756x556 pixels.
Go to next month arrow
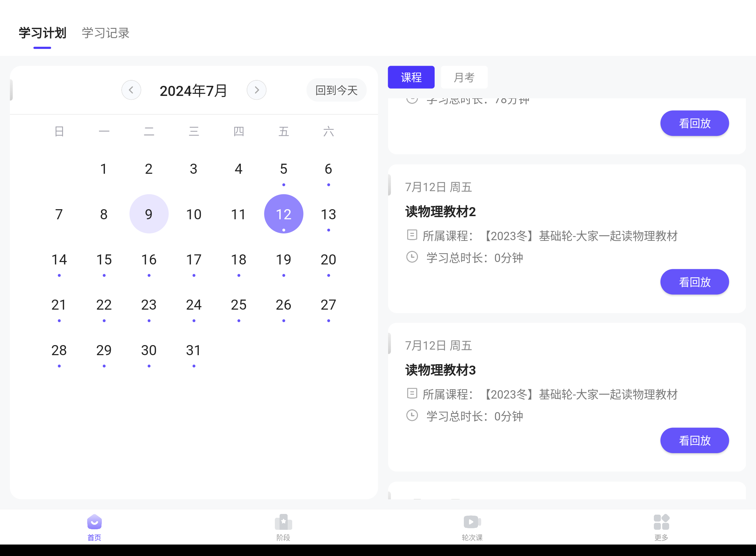[256, 90]
